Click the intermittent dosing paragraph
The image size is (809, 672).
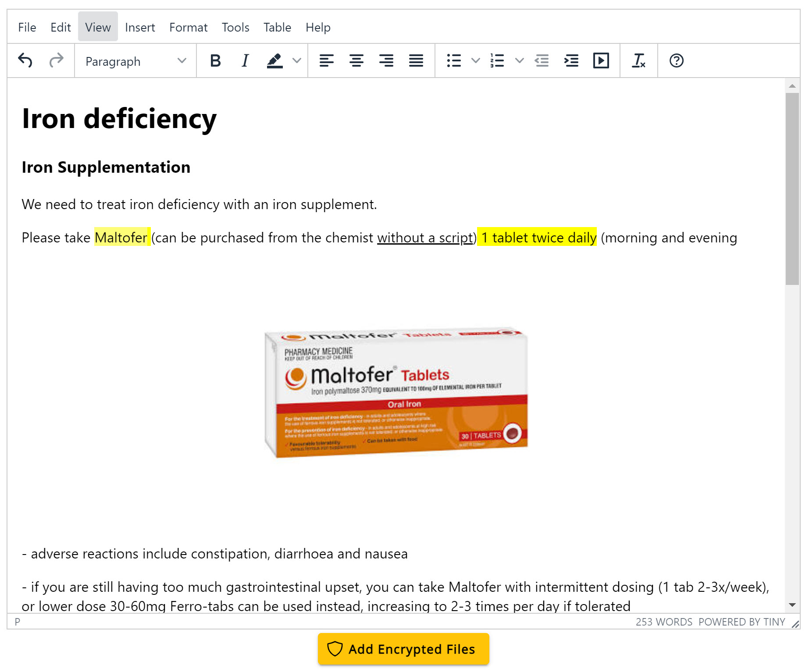click(x=396, y=596)
